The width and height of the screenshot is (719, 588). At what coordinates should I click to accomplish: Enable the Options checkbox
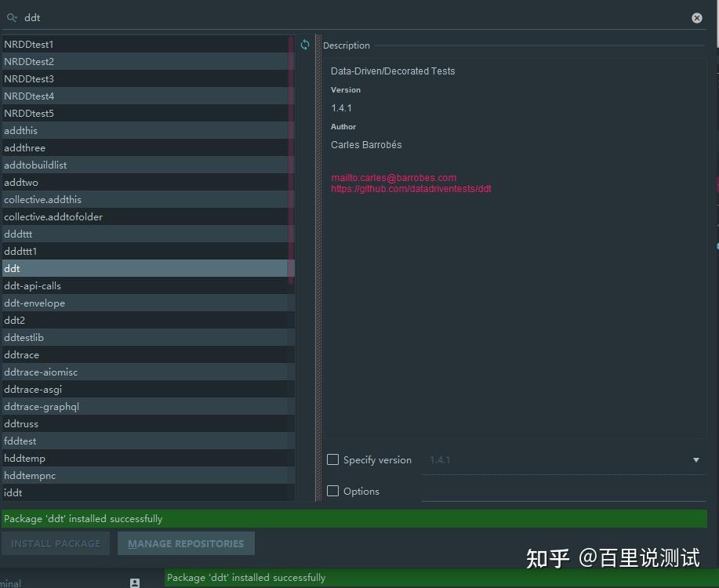tap(332, 491)
